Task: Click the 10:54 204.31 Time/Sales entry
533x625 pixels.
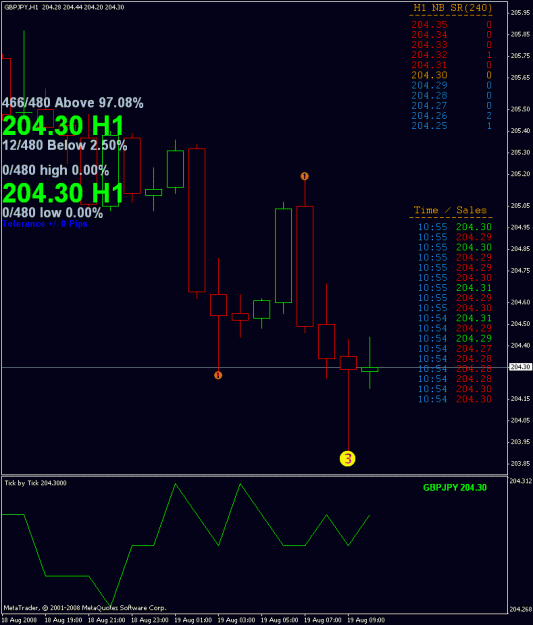Action: 455,318
